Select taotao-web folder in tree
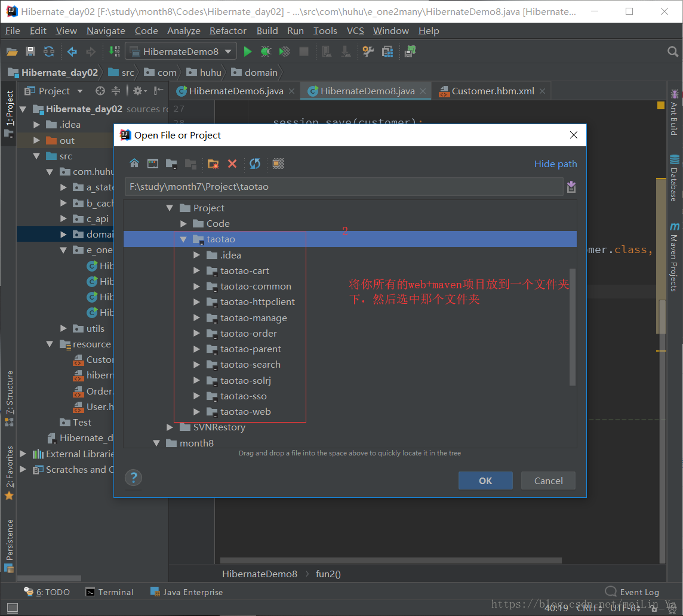The image size is (683, 616). (245, 412)
